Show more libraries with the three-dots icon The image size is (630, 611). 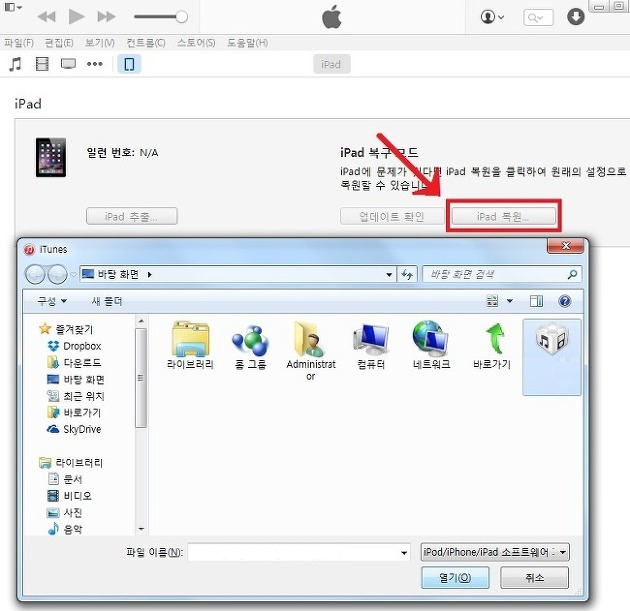[x=95, y=64]
